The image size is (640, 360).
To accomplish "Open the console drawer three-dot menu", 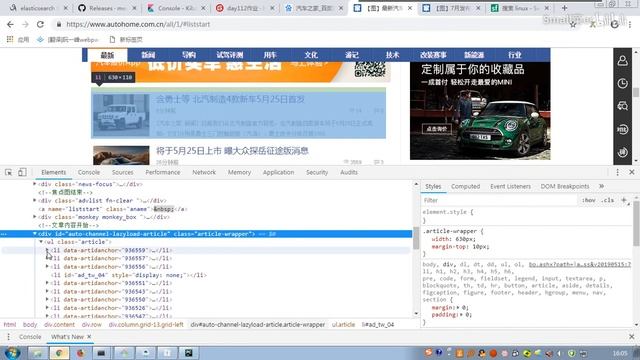I will pos(9,337).
